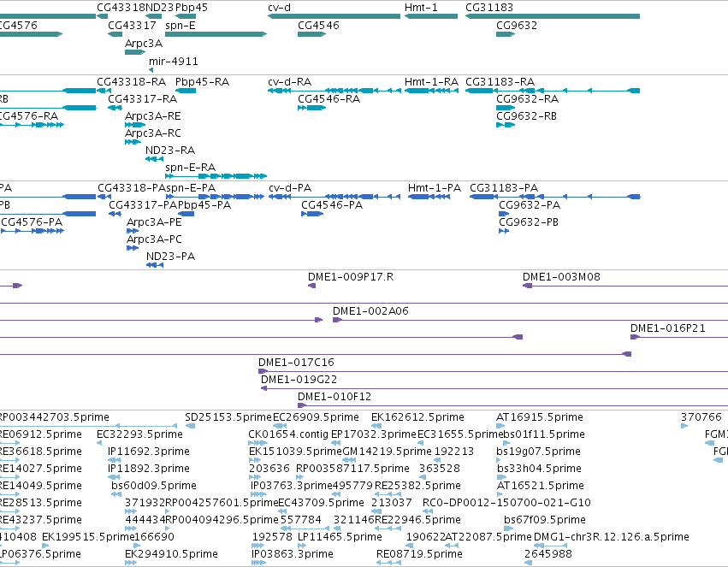The width and height of the screenshot is (728, 567).
Task: Select EST EC26909.5prime label
Action: (x=316, y=417)
